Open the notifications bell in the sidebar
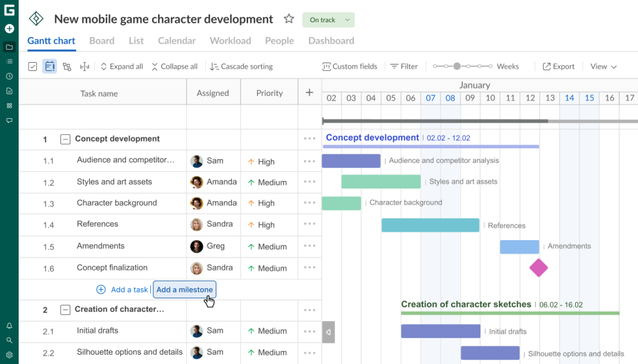This screenshot has height=364, width=638. (9, 325)
